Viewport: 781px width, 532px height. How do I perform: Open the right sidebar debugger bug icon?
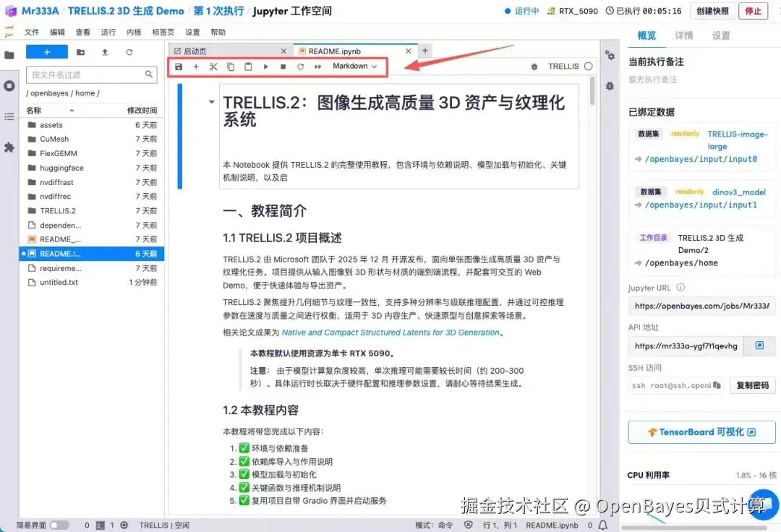(x=610, y=86)
